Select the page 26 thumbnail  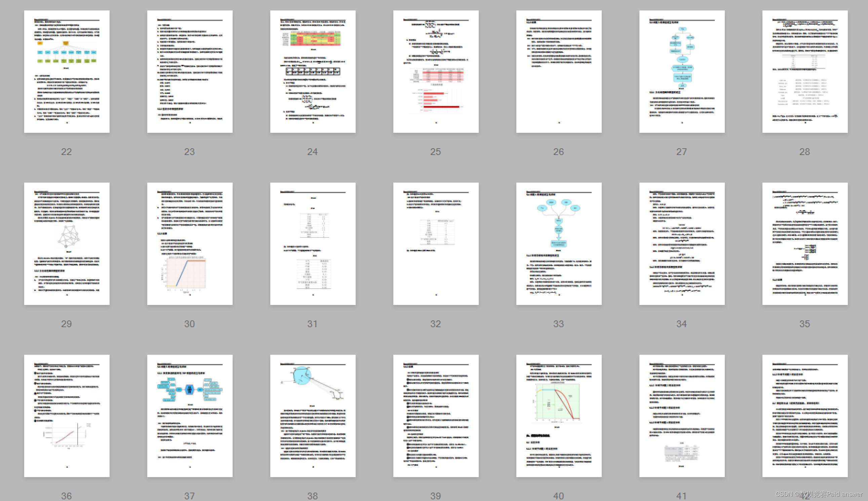click(559, 72)
